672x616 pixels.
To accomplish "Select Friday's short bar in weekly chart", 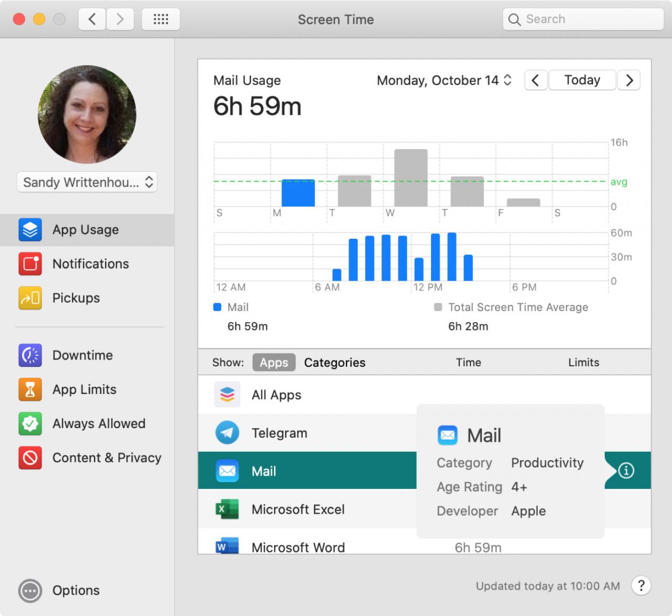I will [523, 203].
